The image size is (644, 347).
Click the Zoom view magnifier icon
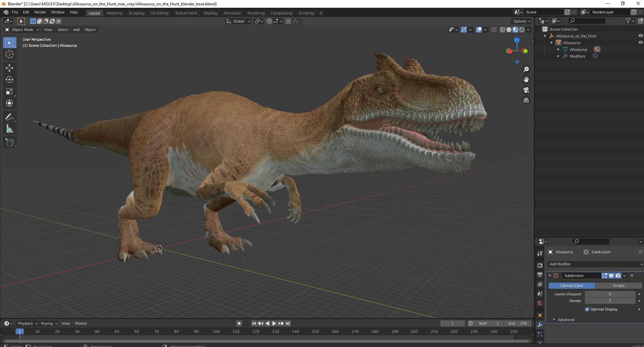(526, 69)
